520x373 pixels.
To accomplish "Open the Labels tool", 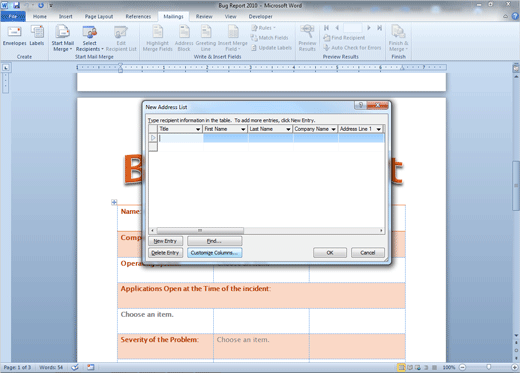I will click(37, 36).
